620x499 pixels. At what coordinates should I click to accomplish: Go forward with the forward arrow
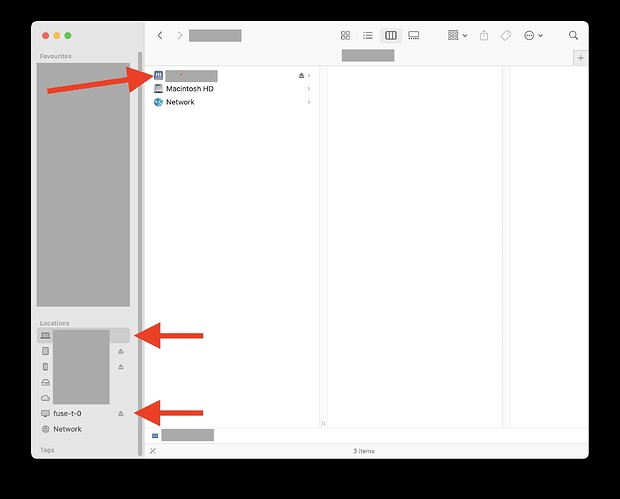(x=180, y=36)
